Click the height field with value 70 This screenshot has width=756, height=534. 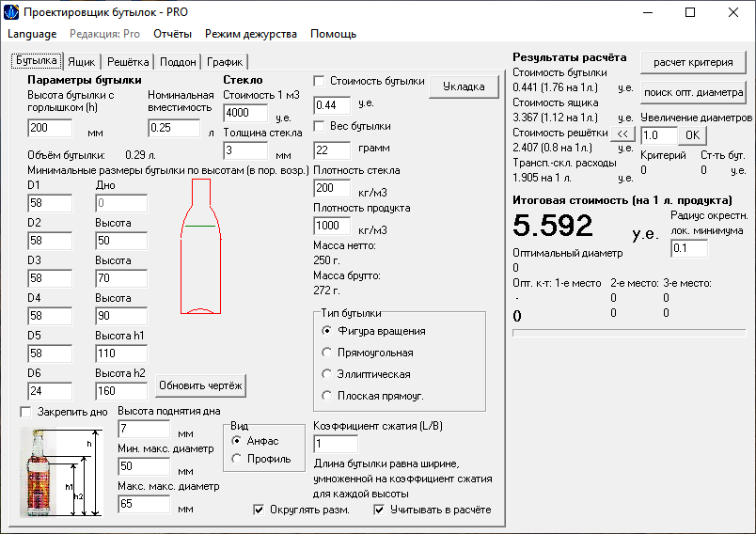pos(121,278)
